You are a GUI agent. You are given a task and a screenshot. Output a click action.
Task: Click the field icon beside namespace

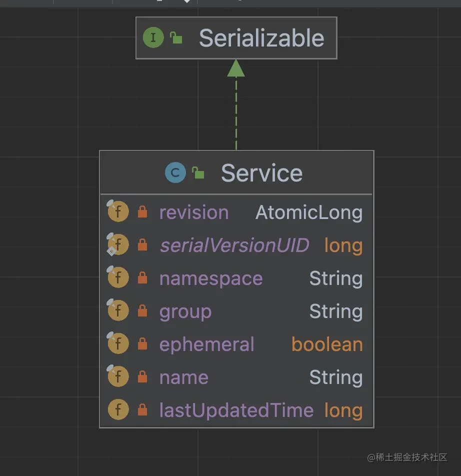click(118, 278)
